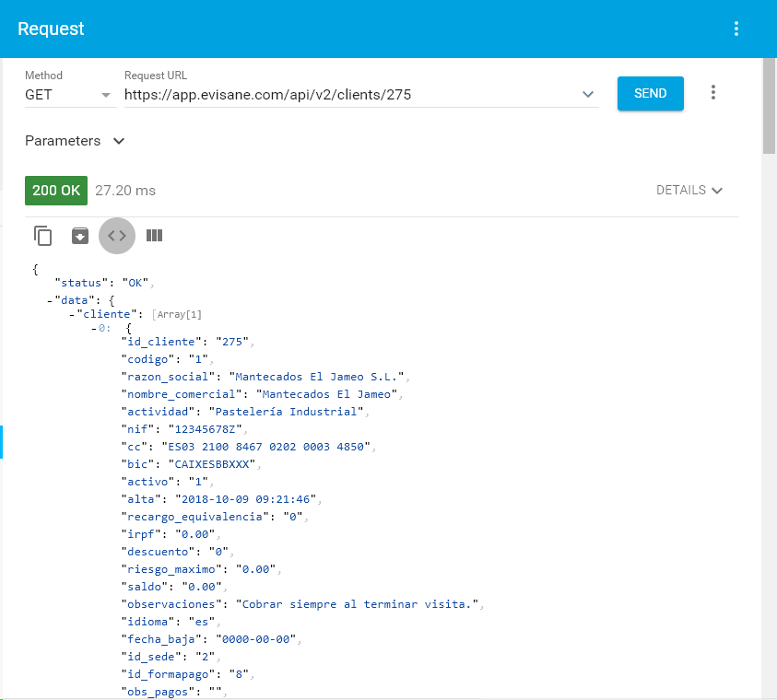
Task: Open the GET method dropdown
Action: pyautogui.click(x=68, y=94)
